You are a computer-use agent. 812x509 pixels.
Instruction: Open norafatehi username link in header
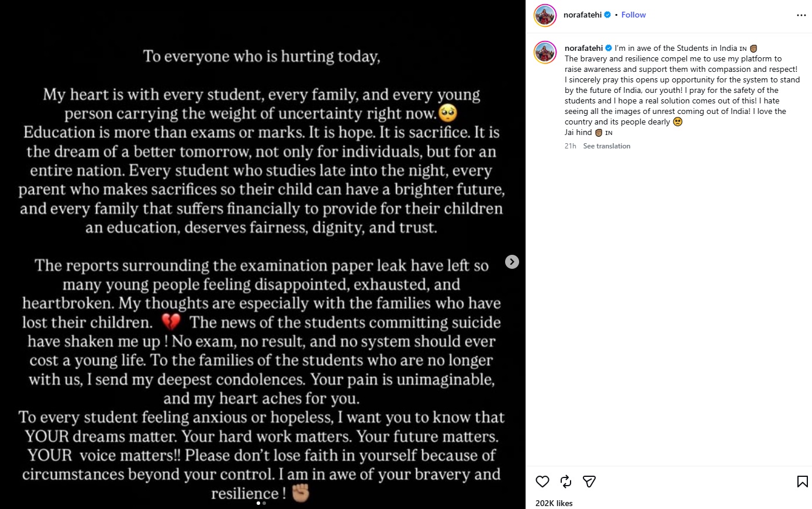(582, 15)
